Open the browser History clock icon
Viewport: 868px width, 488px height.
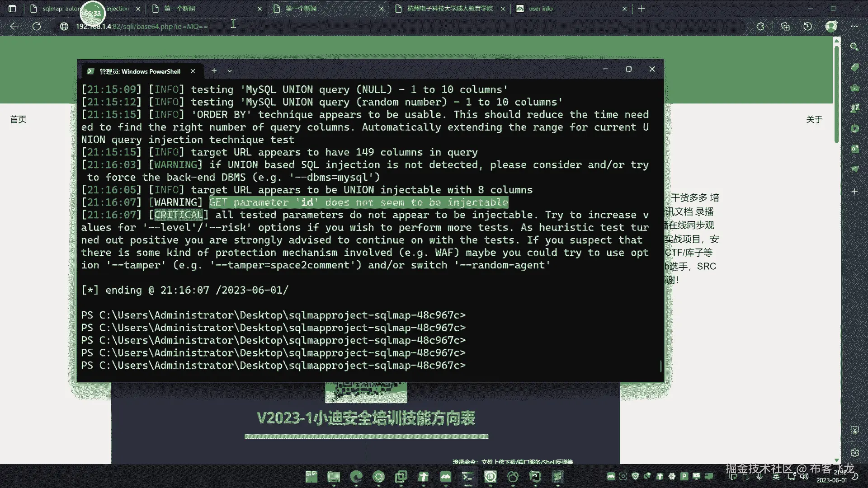807,26
